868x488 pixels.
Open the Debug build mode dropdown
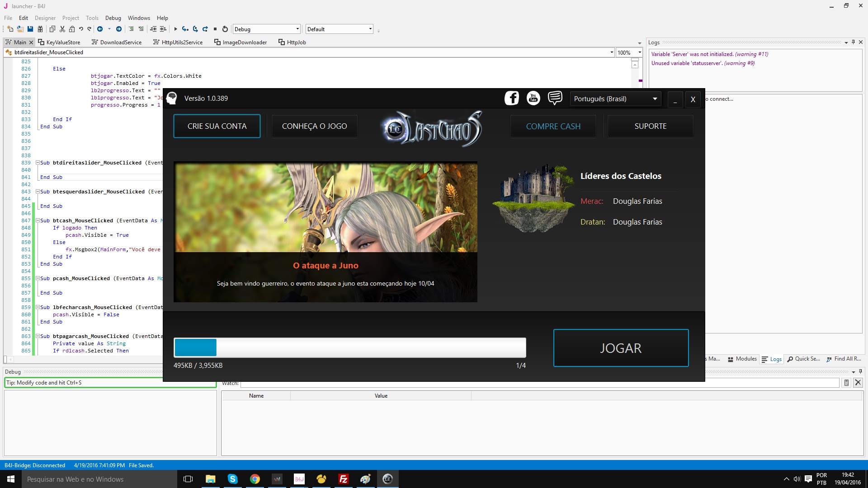pyautogui.click(x=266, y=29)
